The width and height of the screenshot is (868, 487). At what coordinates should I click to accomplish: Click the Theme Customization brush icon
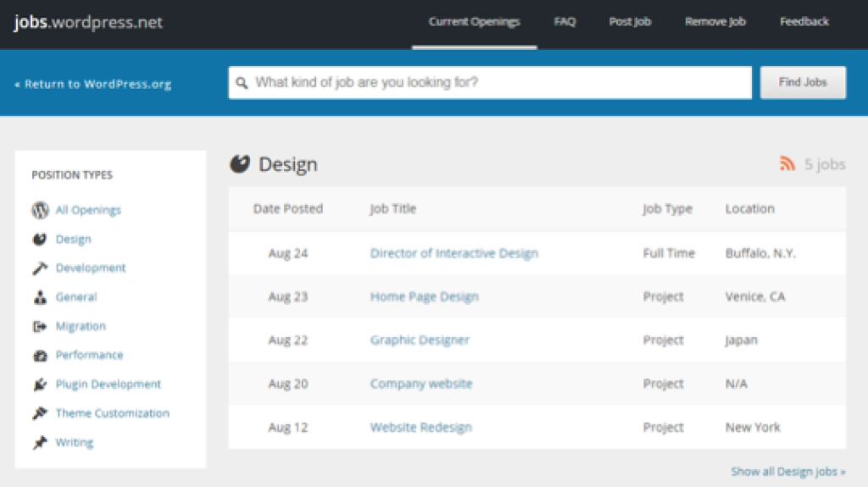40,413
